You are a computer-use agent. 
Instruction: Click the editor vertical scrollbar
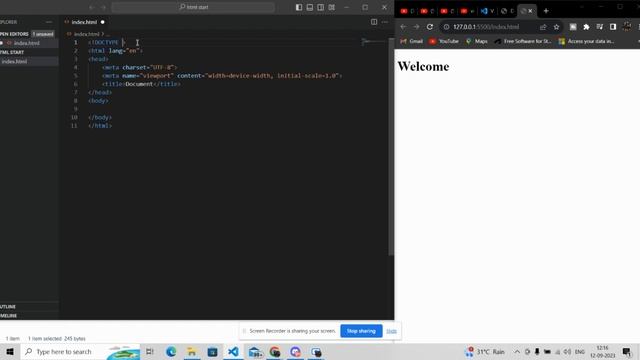point(391,147)
